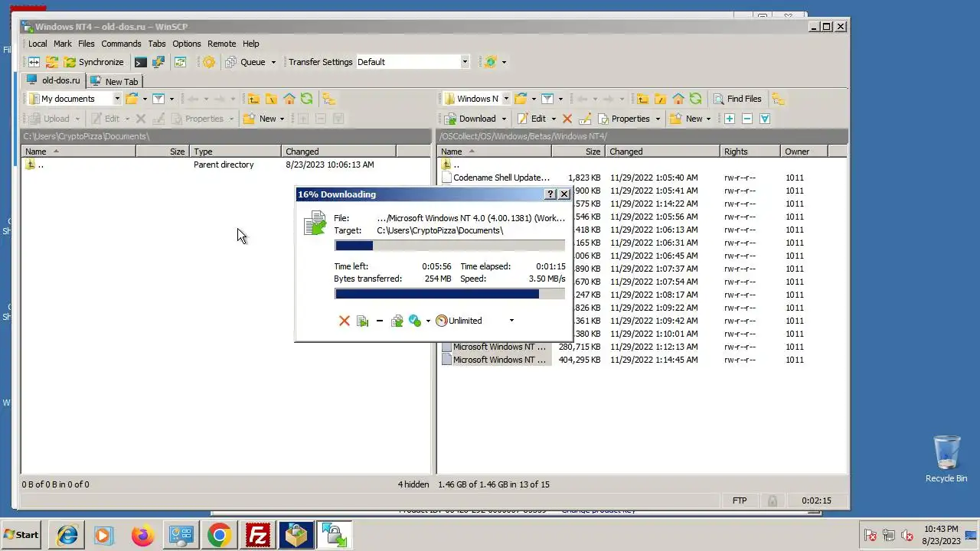980x551 pixels.
Task: Refresh the local panel
Action: click(306, 99)
